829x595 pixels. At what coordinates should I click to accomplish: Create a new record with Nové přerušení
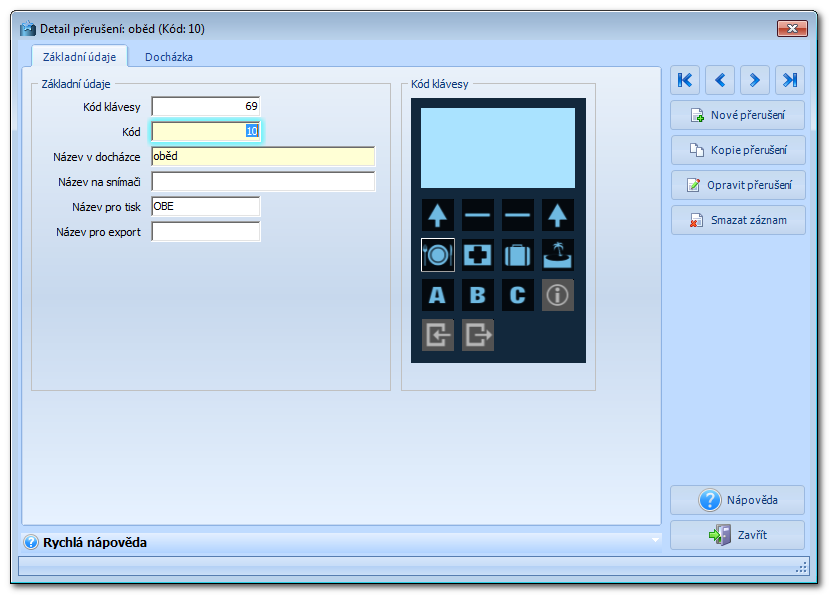(x=738, y=115)
